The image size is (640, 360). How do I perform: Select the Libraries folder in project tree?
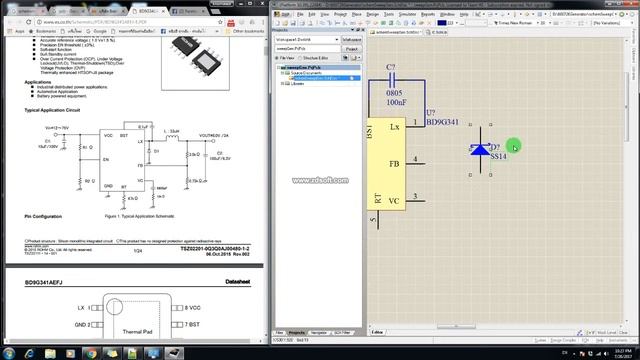coord(297,84)
